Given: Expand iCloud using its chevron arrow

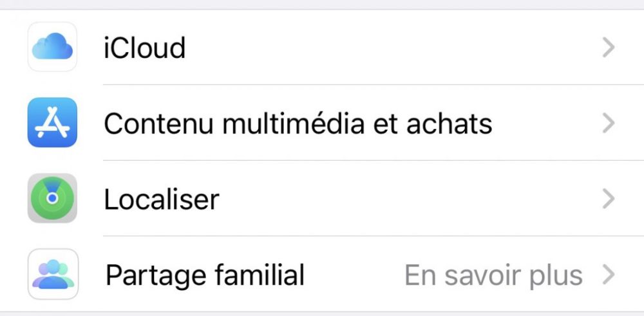Looking at the screenshot, I should pyautogui.click(x=608, y=48).
